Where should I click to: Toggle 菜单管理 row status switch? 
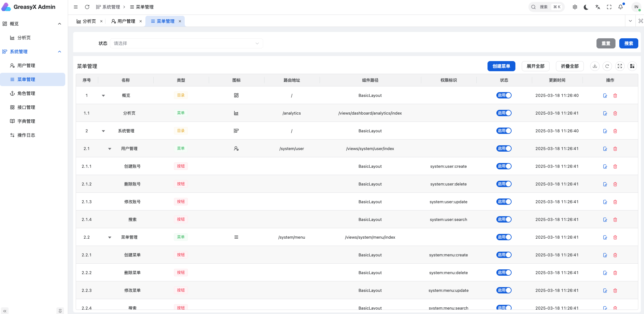pyautogui.click(x=504, y=237)
